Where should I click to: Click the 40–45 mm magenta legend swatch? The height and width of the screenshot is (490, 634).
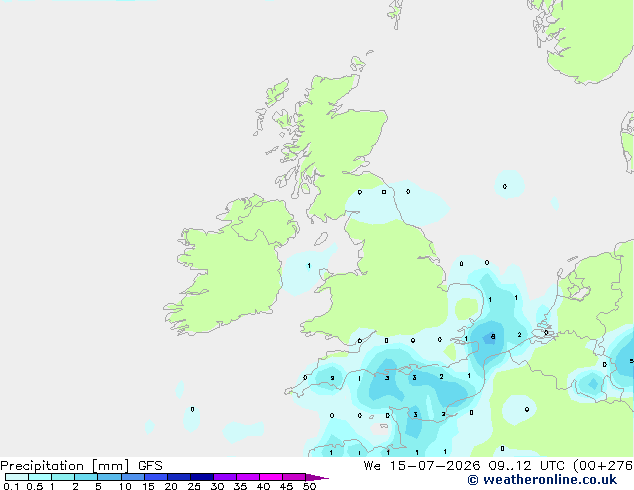point(271,477)
